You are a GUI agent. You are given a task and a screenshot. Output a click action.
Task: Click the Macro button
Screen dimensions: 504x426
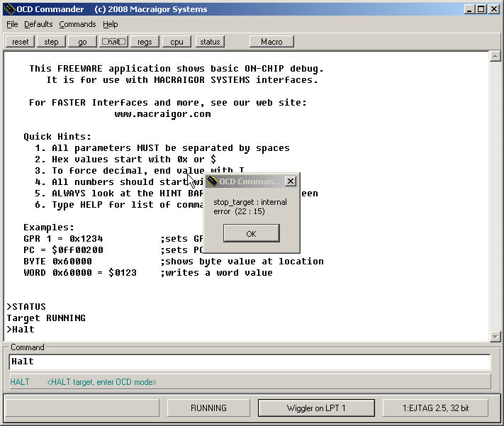[271, 42]
